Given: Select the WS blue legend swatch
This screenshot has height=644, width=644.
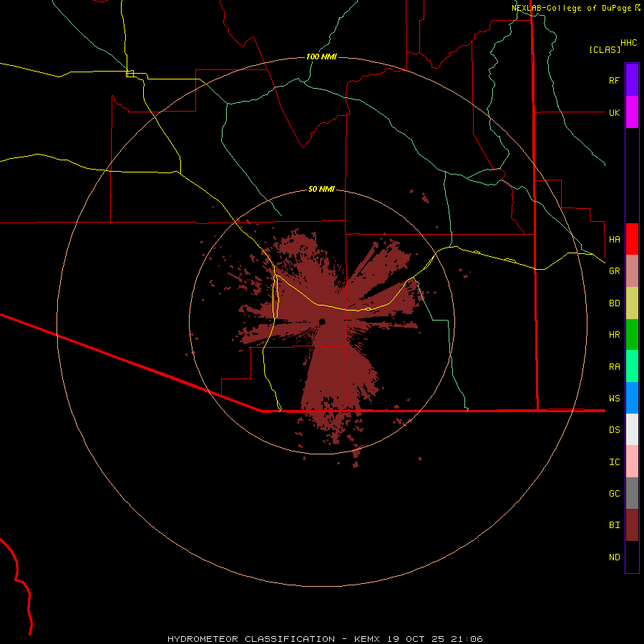Looking at the screenshot, I should 632,398.
